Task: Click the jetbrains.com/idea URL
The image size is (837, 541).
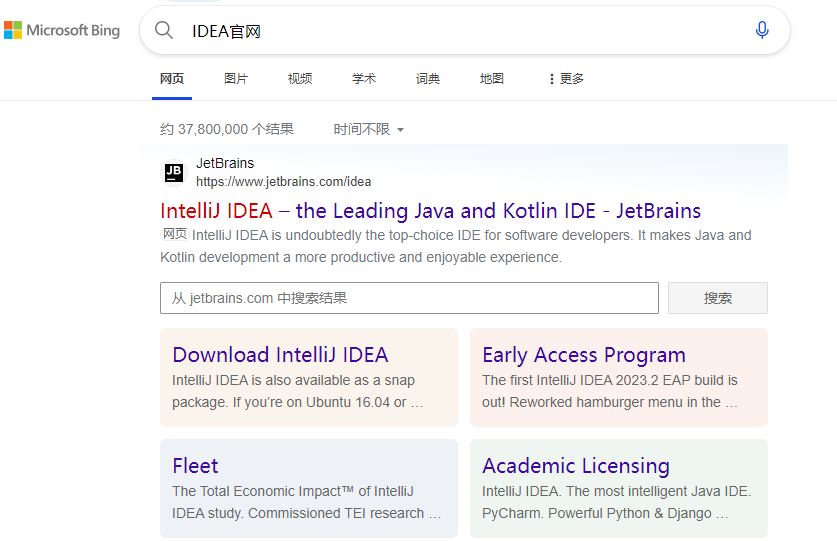Action: click(x=283, y=182)
